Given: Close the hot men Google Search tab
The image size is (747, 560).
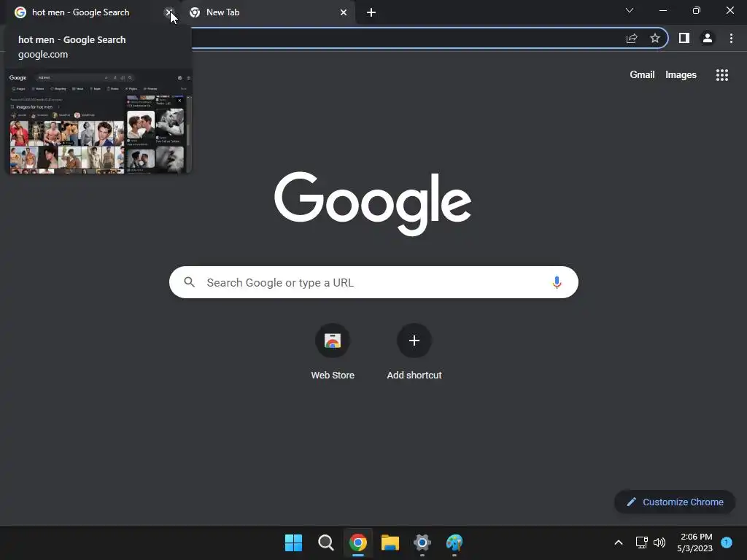Looking at the screenshot, I should pos(169,12).
